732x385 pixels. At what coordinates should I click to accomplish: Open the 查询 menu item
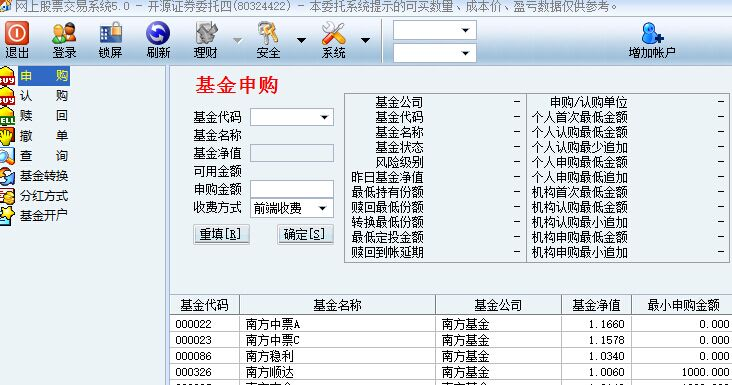pos(44,156)
